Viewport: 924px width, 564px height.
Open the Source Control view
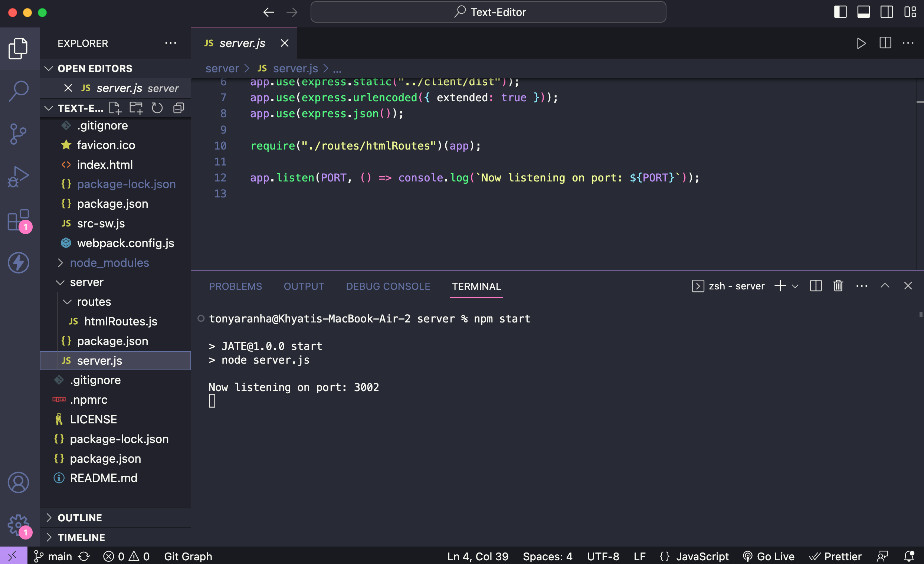pyautogui.click(x=19, y=134)
